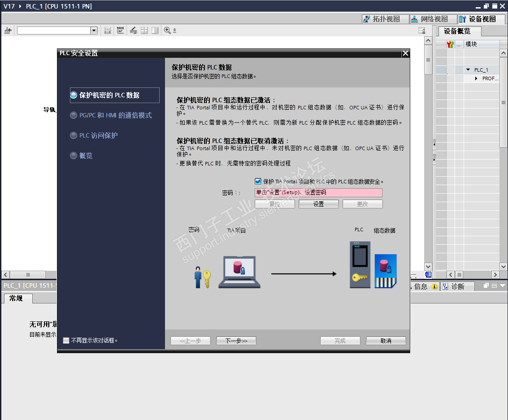This screenshot has width=508, height=420.
Task: Open the 信息 inspector tab
Action: (425, 286)
